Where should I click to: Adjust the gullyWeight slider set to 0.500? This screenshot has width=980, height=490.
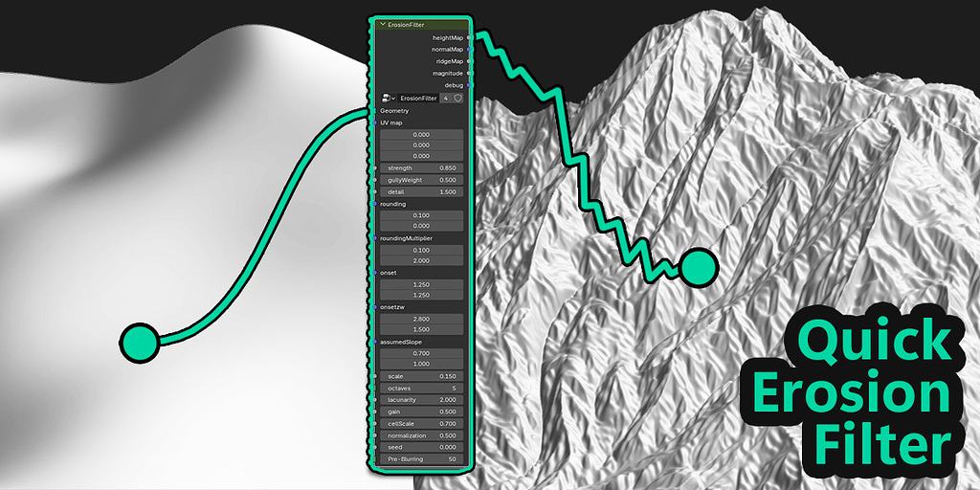point(422,180)
